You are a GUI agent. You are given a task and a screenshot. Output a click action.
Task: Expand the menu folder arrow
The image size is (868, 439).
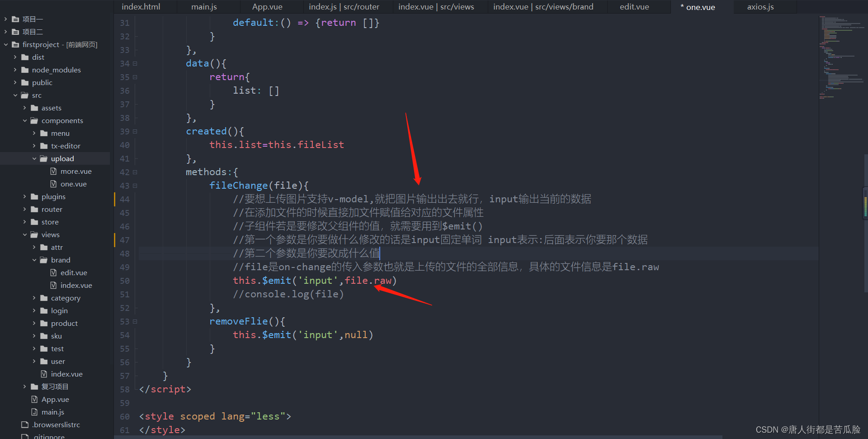coord(34,133)
